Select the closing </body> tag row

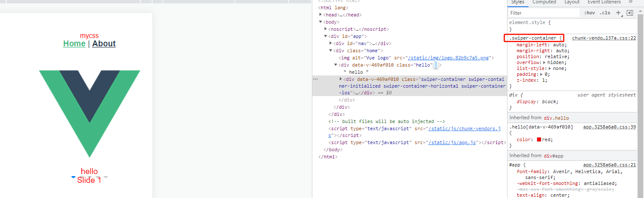pyautogui.click(x=333, y=150)
